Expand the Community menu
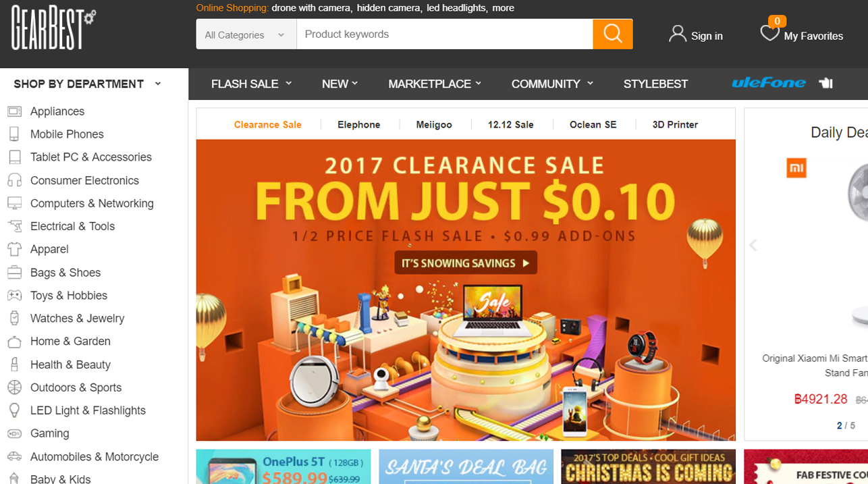Image resolution: width=868 pixels, height=484 pixels. coord(552,84)
